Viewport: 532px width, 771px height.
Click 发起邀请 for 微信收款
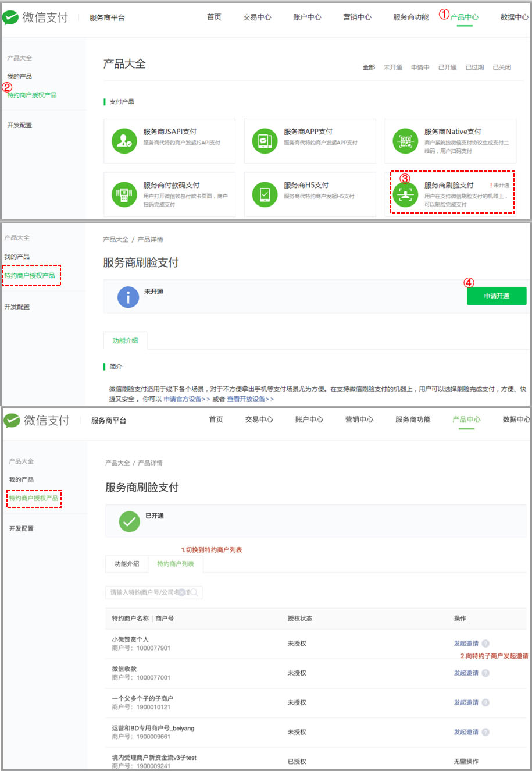(466, 673)
